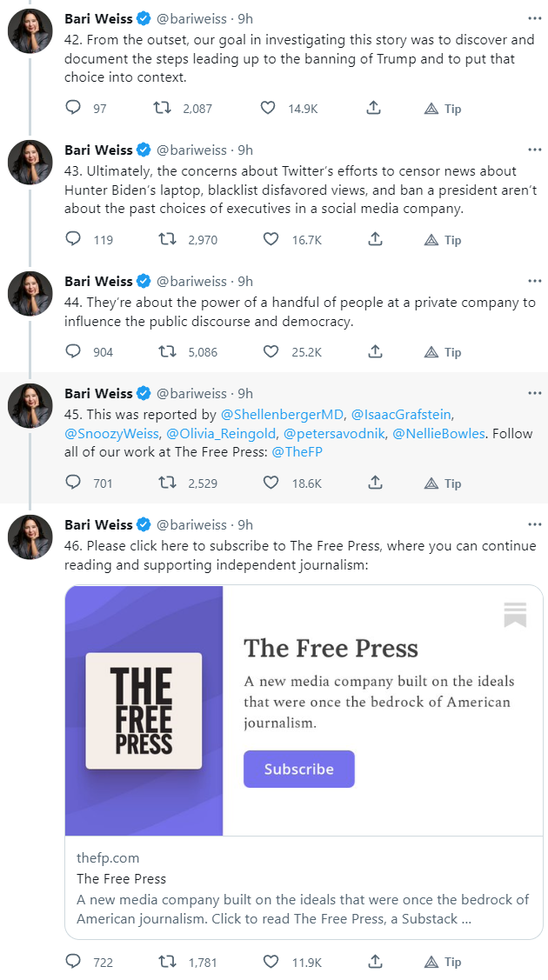Click the Substack bookmark icon in card
This screenshot has height=980, width=548.
click(x=515, y=615)
